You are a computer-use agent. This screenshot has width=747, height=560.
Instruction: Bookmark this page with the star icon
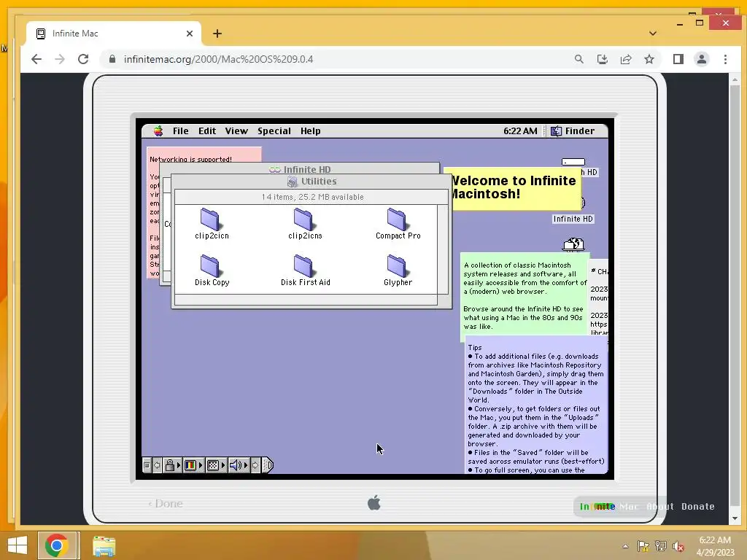coord(649,59)
